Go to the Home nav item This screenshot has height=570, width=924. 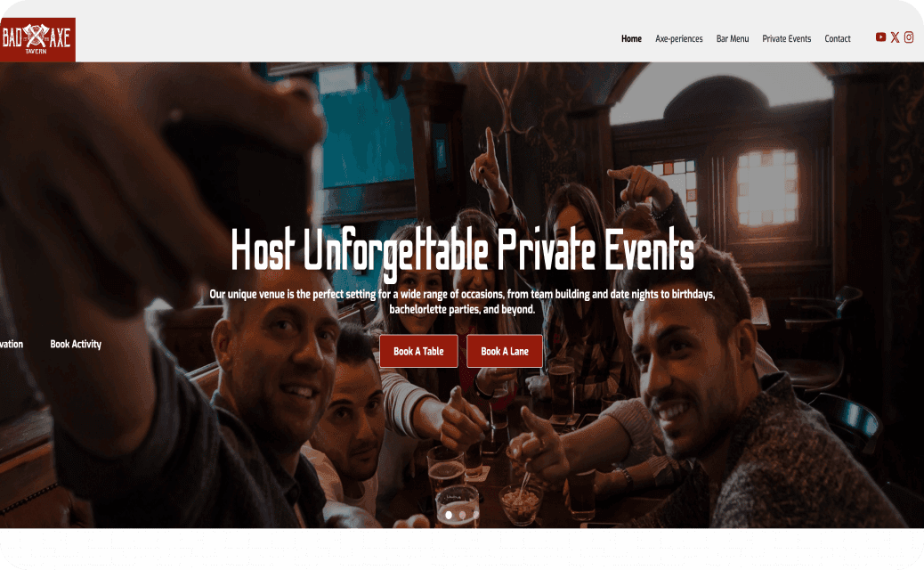tap(631, 39)
